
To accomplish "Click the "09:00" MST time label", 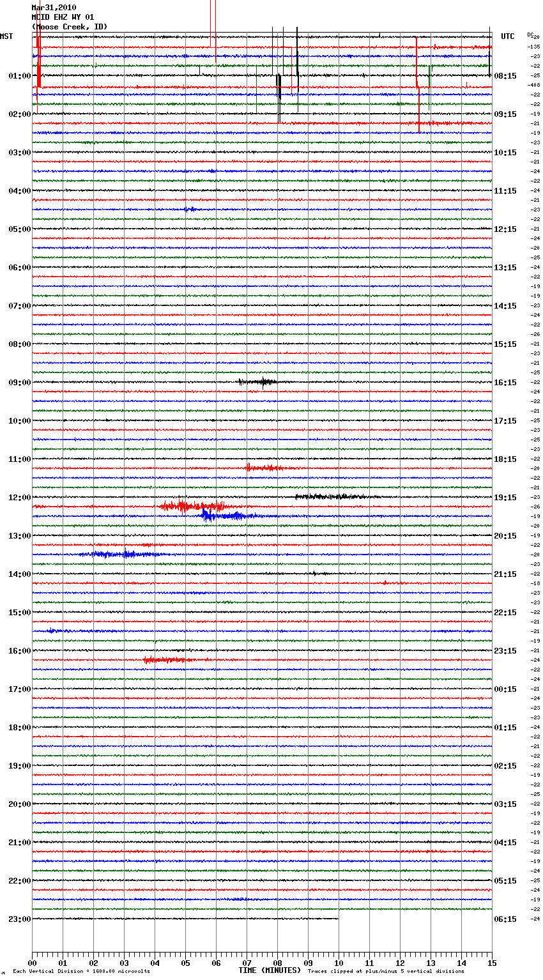I will pyautogui.click(x=20, y=383).
